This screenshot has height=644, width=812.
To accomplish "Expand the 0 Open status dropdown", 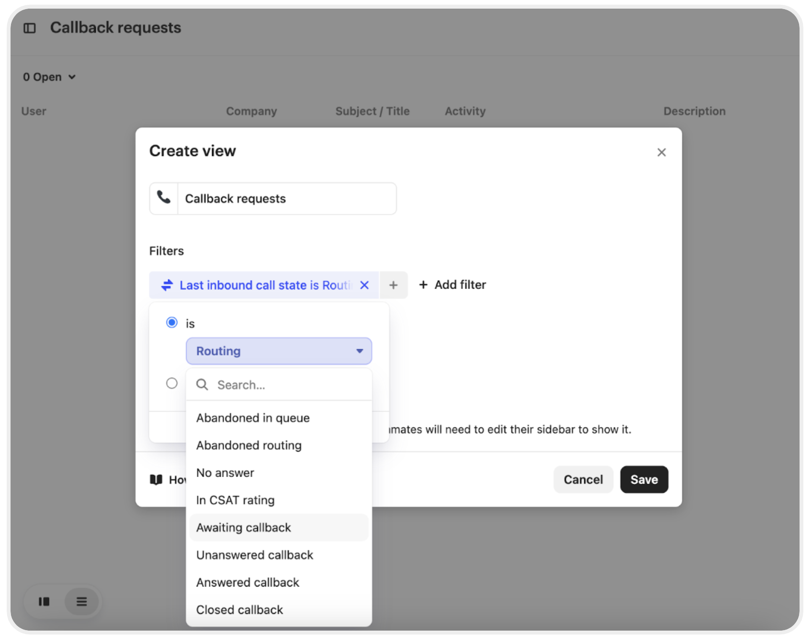I will [49, 77].
